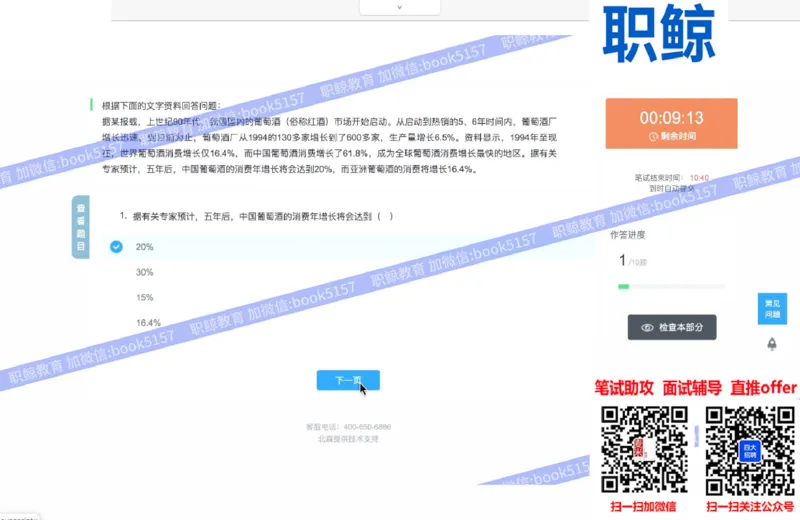This screenshot has width=800, height=520.
Task: Expand the top chevron dropdown handle
Action: coord(399,7)
